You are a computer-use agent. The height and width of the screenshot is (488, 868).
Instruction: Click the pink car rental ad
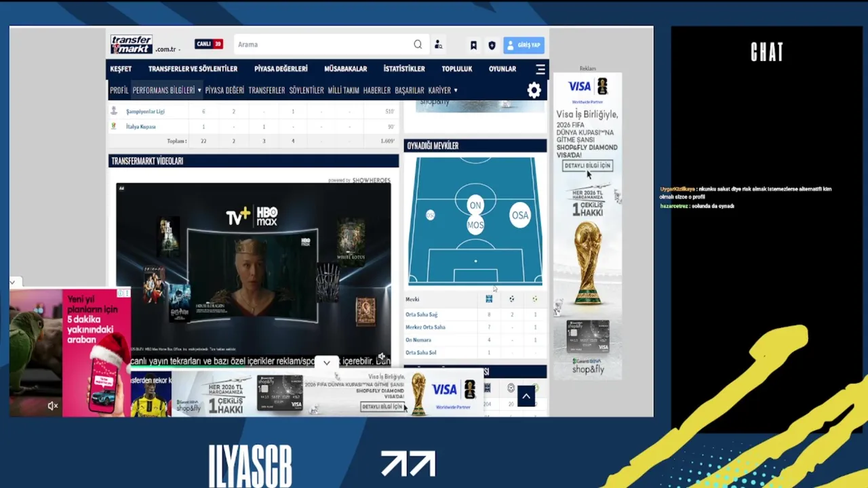[x=96, y=352]
